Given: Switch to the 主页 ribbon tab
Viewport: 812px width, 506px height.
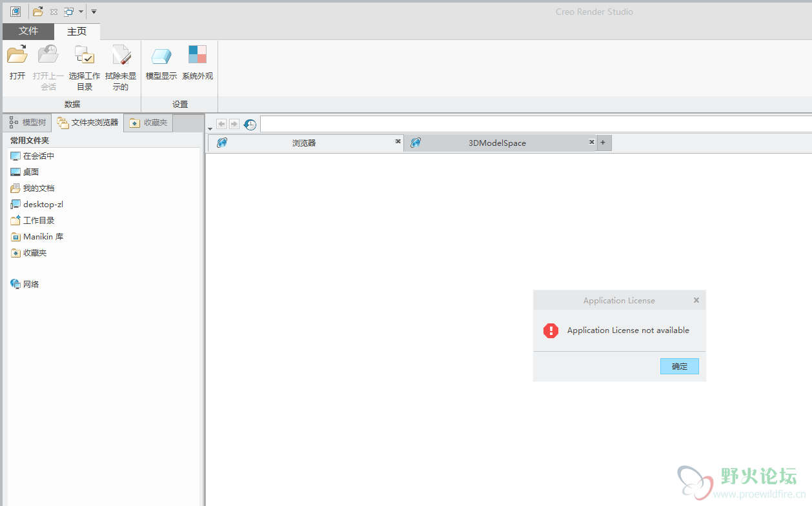Looking at the screenshot, I should [77, 31].
